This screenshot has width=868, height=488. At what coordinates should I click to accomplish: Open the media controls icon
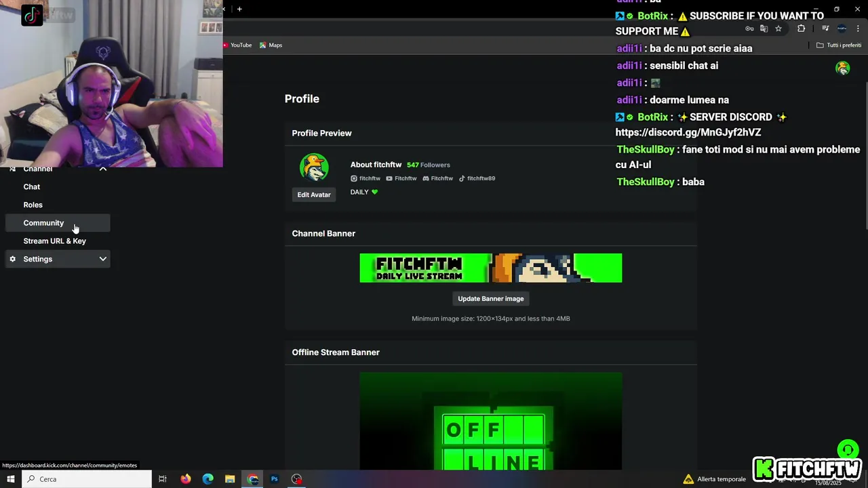(825, 28)
